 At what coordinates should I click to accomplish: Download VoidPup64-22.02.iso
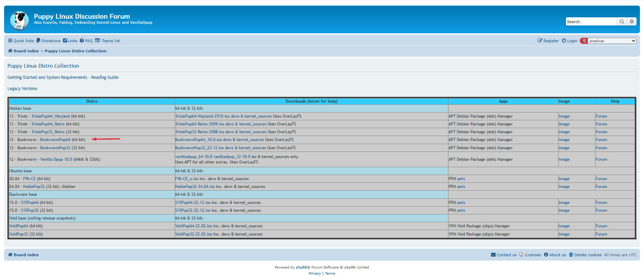click(x=194, y=226)
